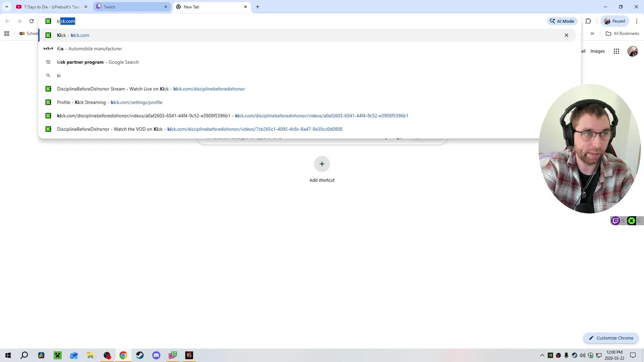Click the AI Mode button in the omnibox
The image size is (644, 362).
pyautogui.click(x=562, y=21)
